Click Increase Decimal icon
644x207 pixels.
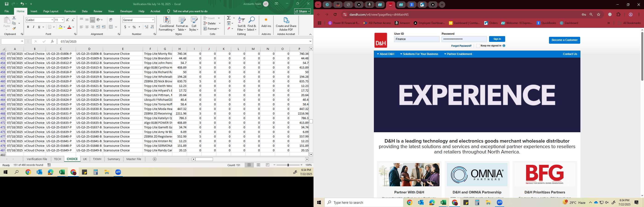tap(146, 27)
